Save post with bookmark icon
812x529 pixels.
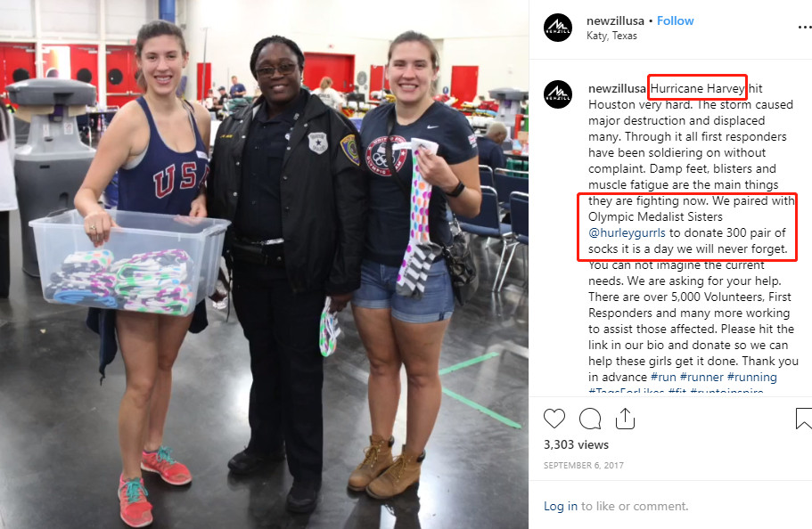[804, 419]
